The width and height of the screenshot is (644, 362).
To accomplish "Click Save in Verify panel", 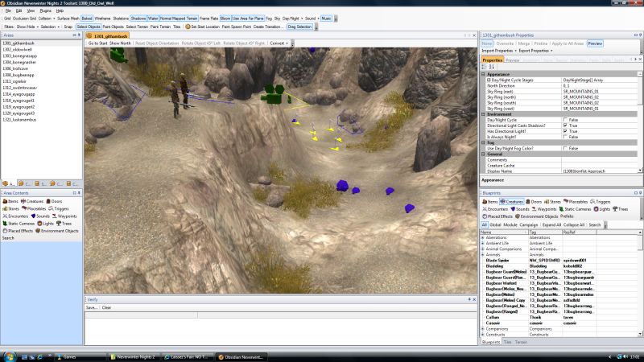I will (91, 307).
